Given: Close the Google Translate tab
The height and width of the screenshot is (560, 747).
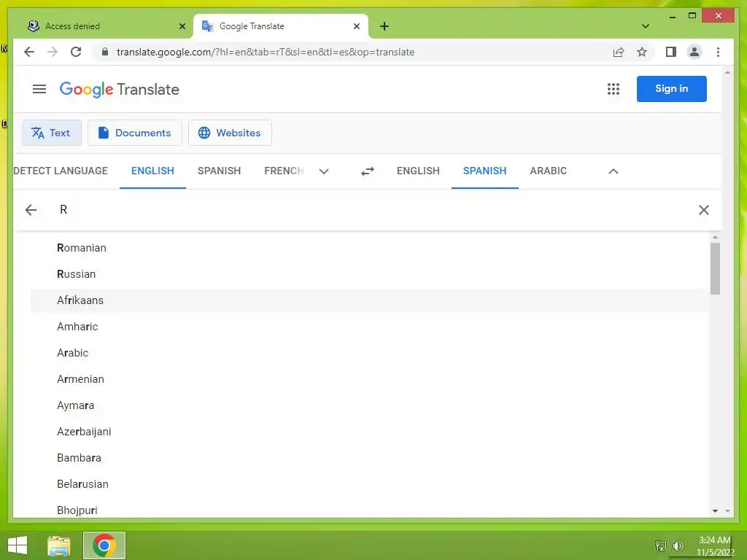Looking at the screenshot, I should [356, 26].
